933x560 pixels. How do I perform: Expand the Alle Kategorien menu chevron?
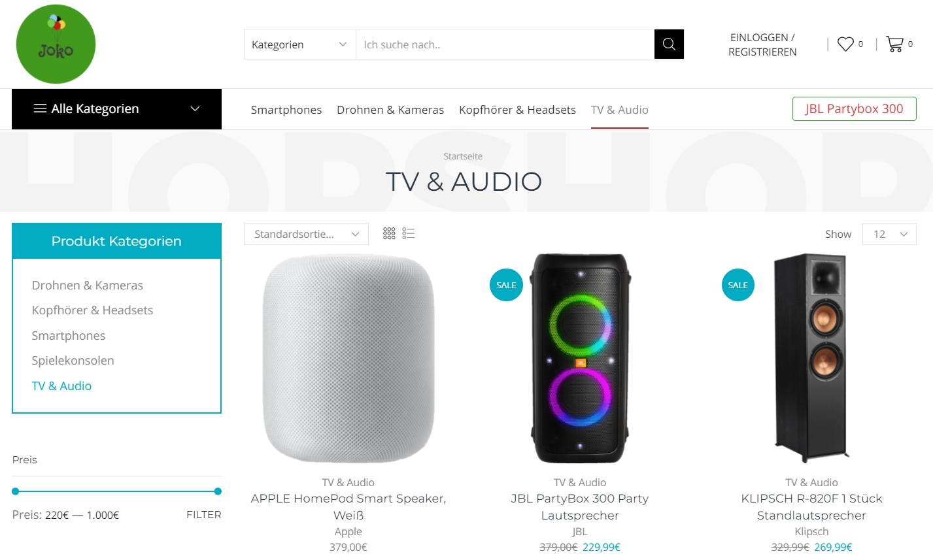point(195,108)
